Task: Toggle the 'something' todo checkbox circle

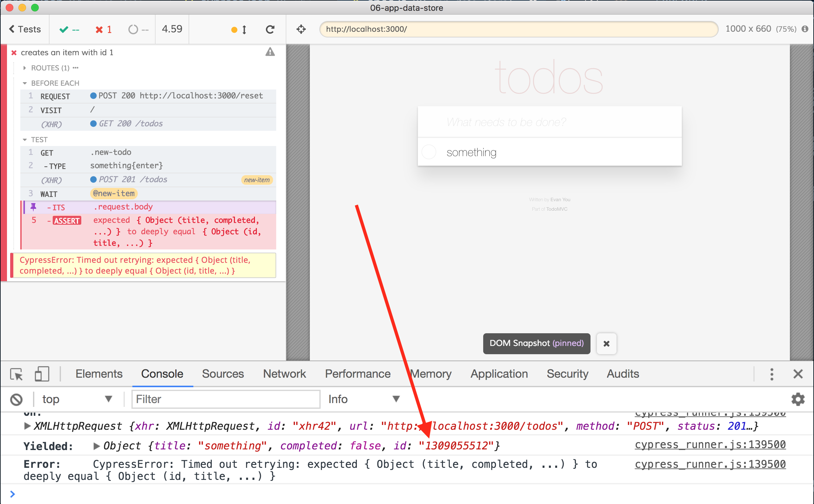Action: point(429,152)
